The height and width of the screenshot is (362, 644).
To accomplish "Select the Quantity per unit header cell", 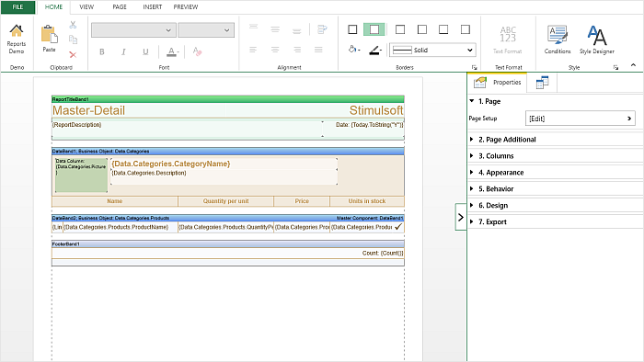I will pyautogui.click(x=226, y=201).
